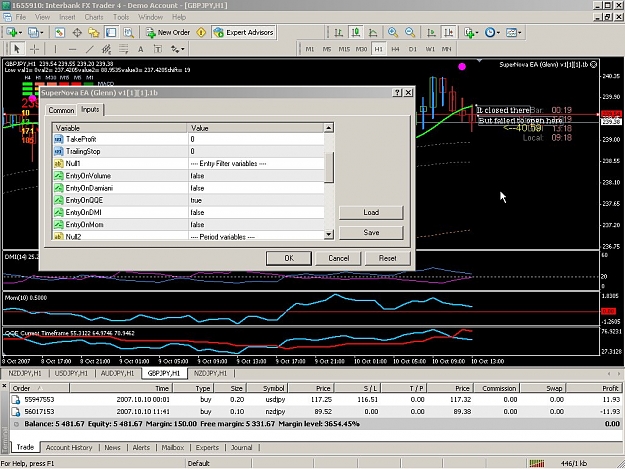Switch to M5 timeframe

tap(327, 49)
